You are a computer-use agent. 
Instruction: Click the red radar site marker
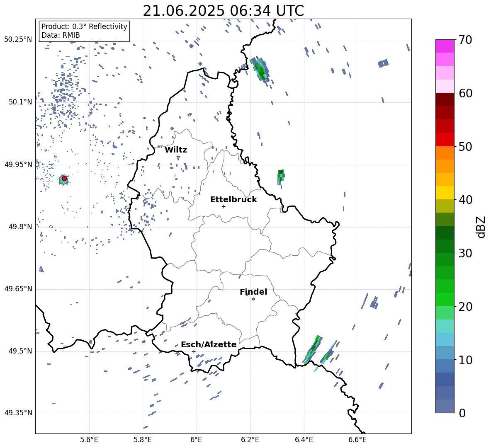pos(64,178)
